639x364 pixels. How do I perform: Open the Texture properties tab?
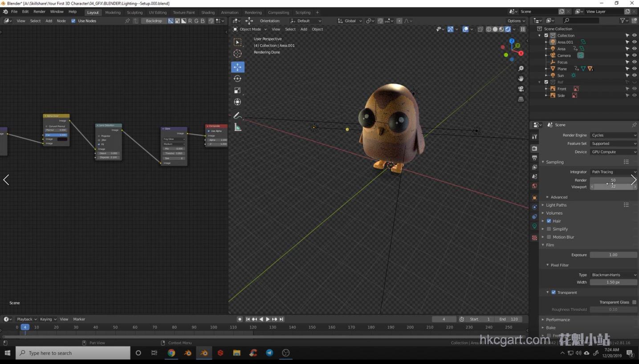click(x=534, y=238)
